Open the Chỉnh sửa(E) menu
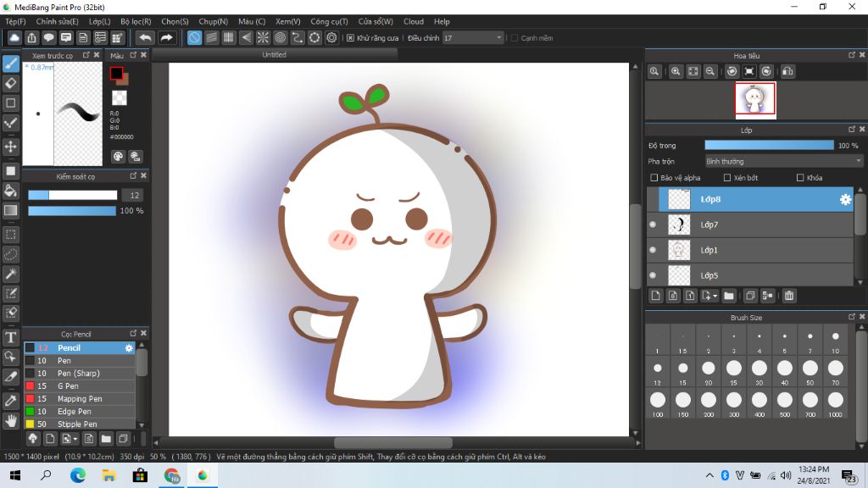868x488 pixels. (x=57, y=21)
